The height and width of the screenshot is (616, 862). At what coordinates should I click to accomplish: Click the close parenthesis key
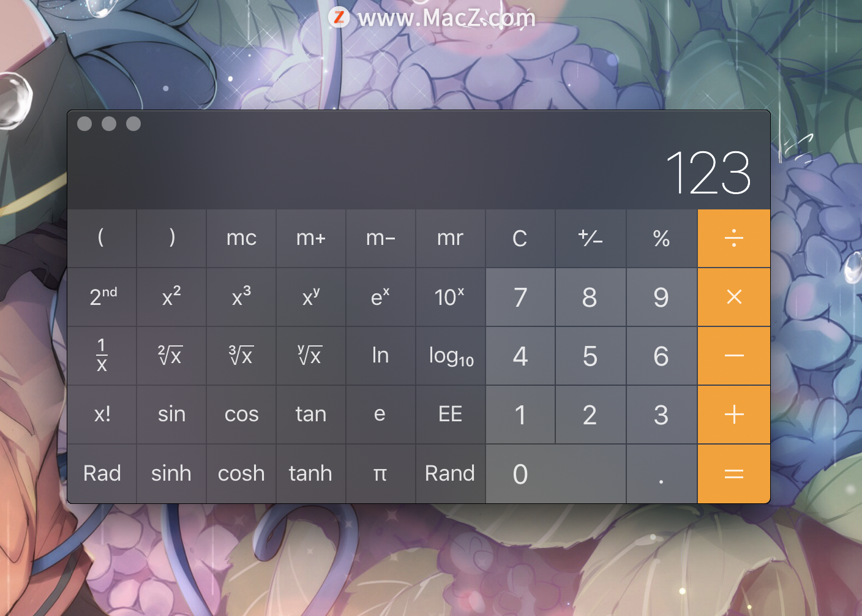(171, 238)
